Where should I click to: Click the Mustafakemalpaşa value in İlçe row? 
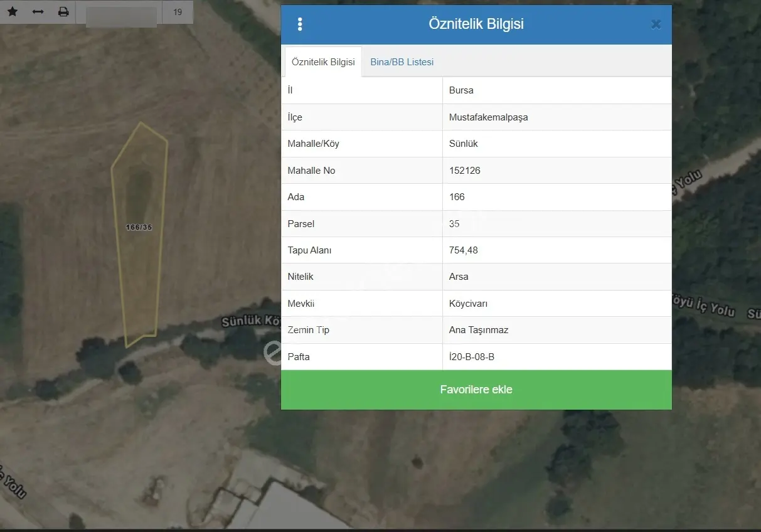click(489, 117)
